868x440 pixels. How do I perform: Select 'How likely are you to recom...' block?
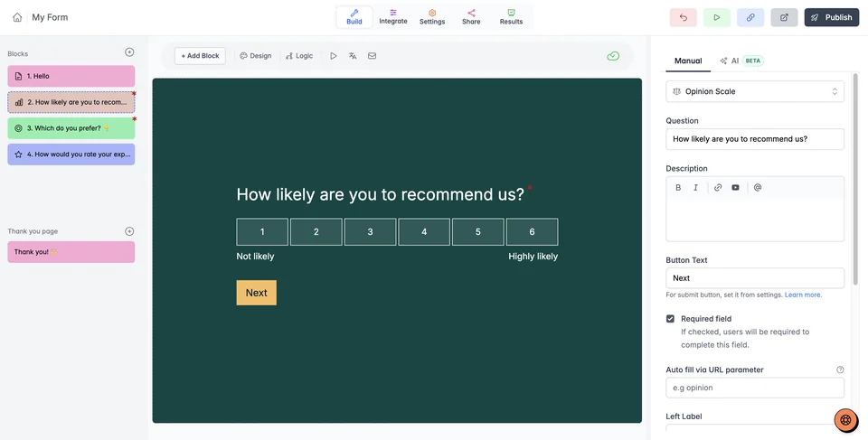pos(71,102)
